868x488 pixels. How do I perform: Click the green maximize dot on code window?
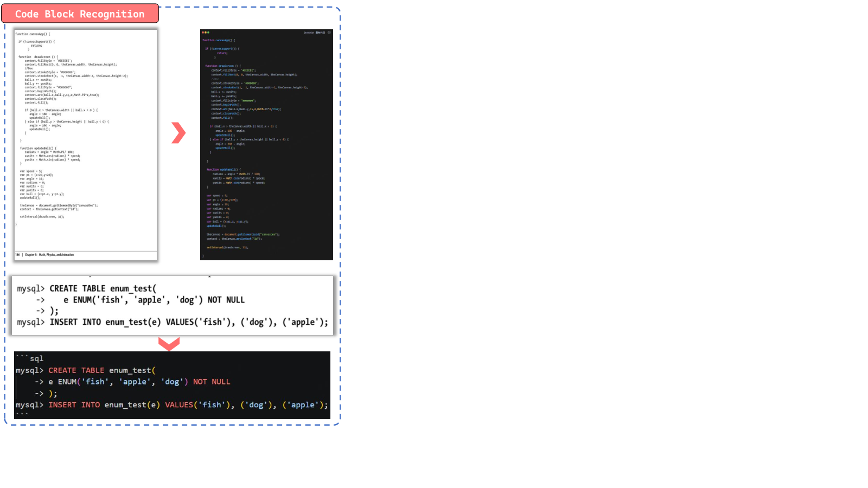(x=208, y=33)
